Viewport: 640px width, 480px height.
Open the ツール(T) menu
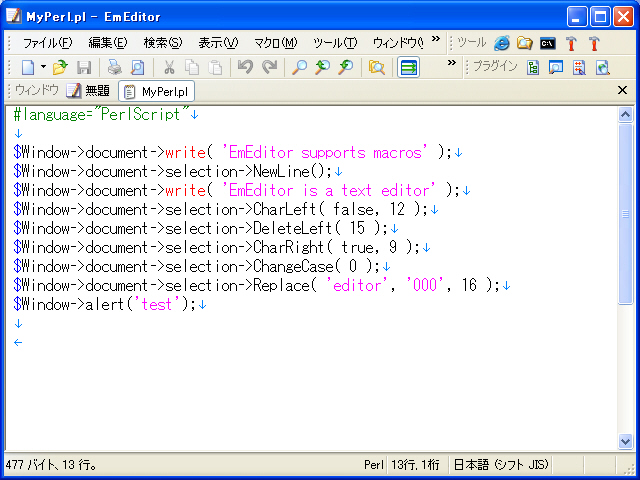pyautogui.click(x=335, y=43)
